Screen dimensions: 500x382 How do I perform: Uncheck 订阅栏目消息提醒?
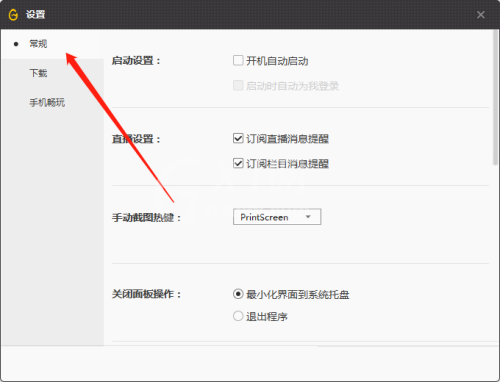pos(238,163)
